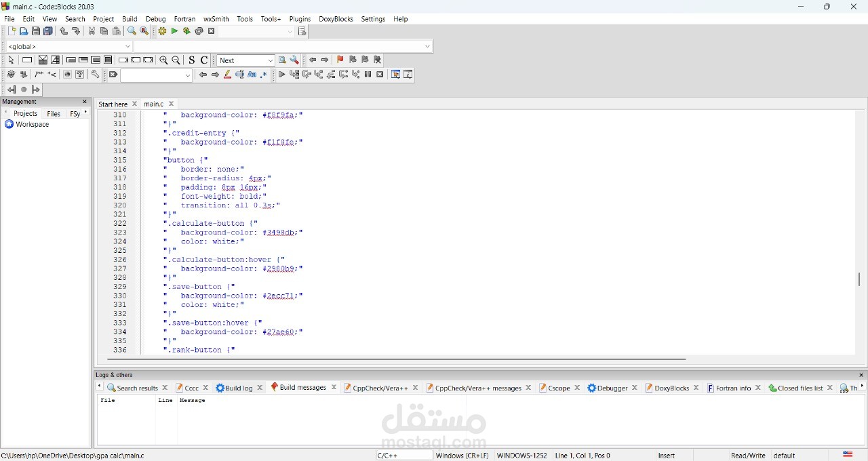Close the Logs & others panel
868x461 pixels.
pos(861,375)
